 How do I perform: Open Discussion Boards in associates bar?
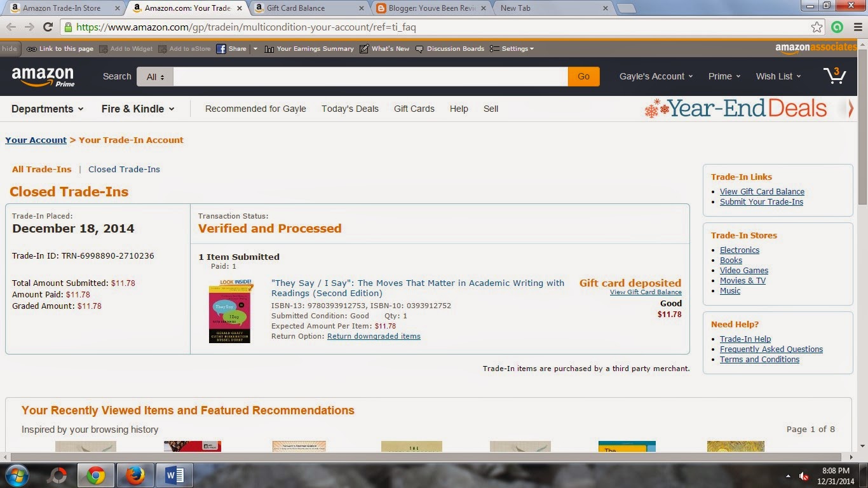click(450, 49)
